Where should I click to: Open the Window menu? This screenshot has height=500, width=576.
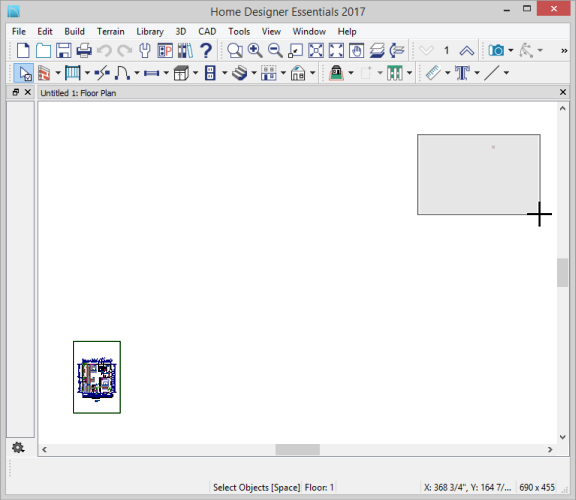coord(309,32)
